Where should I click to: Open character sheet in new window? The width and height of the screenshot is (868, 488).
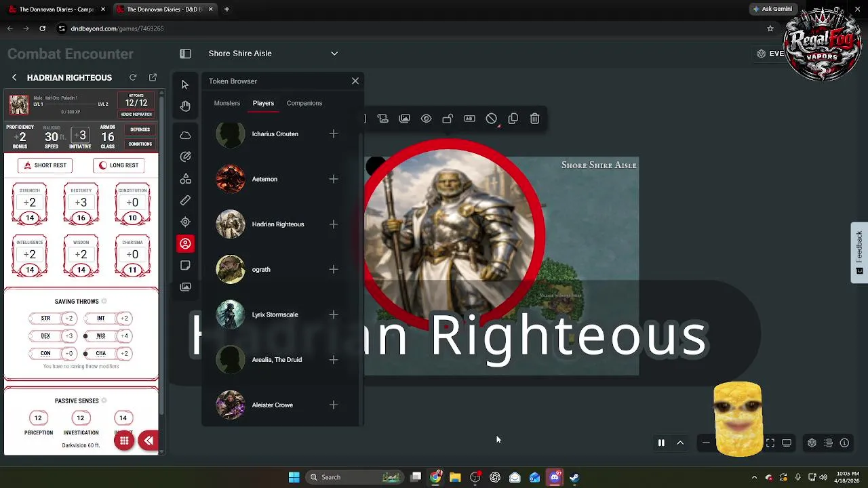(x=153, y=77)
